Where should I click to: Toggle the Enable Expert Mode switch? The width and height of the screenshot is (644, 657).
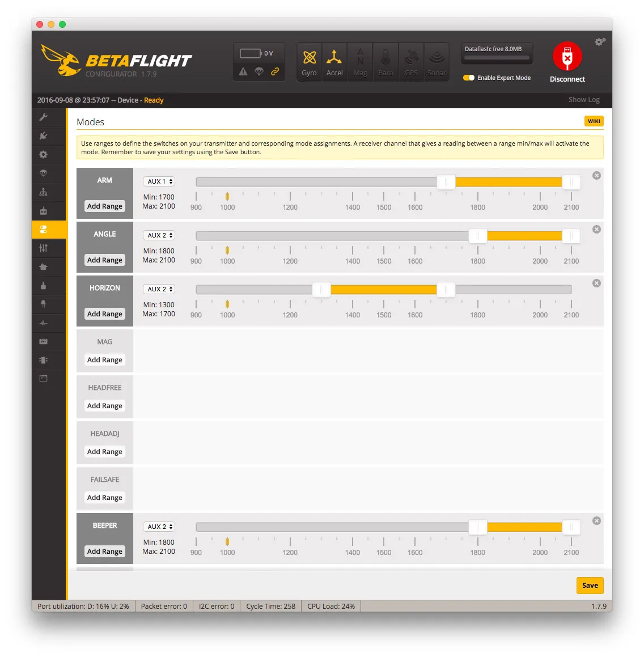coord(469,78)
